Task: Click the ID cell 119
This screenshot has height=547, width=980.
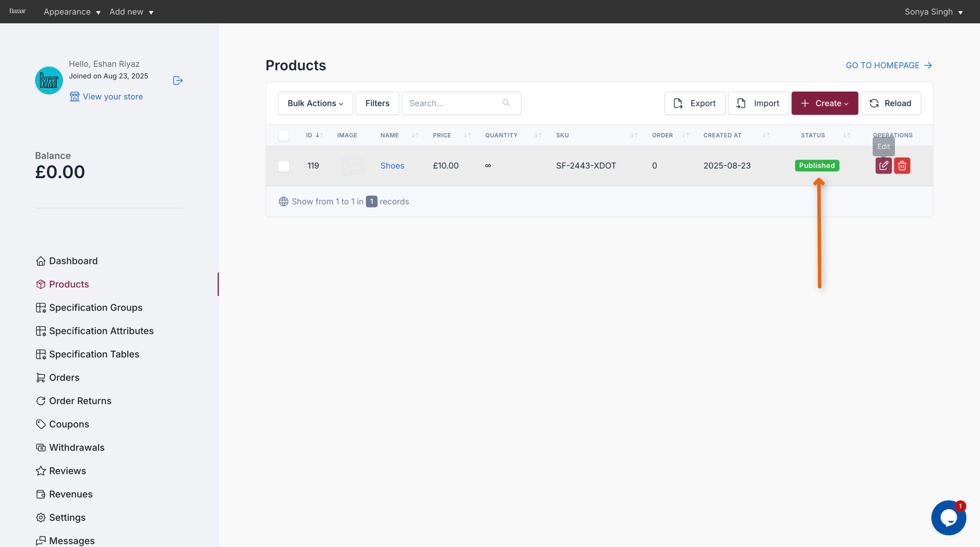Action: 313,166
